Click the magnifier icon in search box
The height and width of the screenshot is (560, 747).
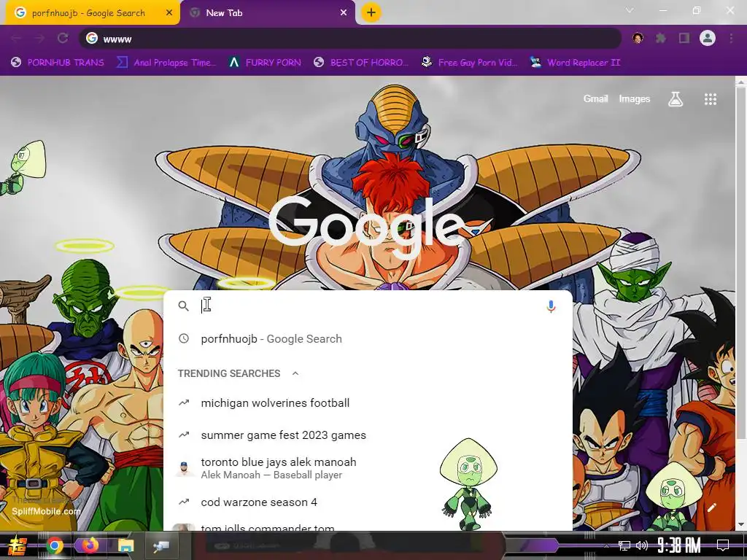[x=183, y=306]
